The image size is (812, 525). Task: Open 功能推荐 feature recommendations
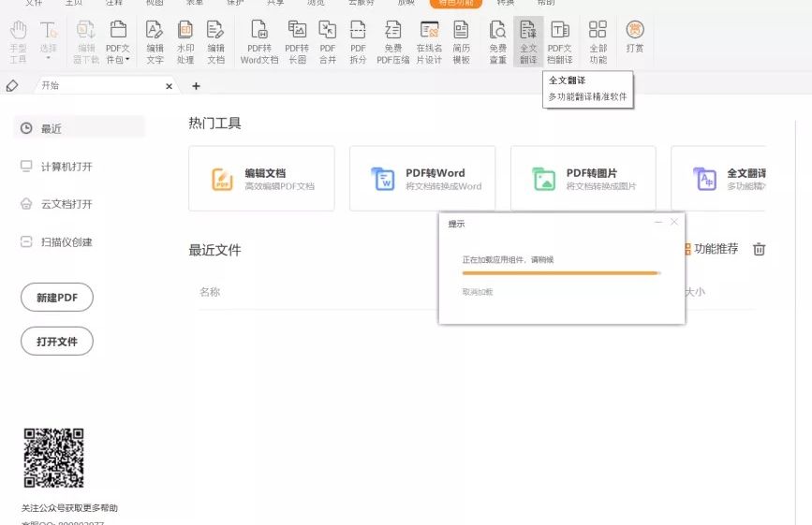[x=711, y=249]
